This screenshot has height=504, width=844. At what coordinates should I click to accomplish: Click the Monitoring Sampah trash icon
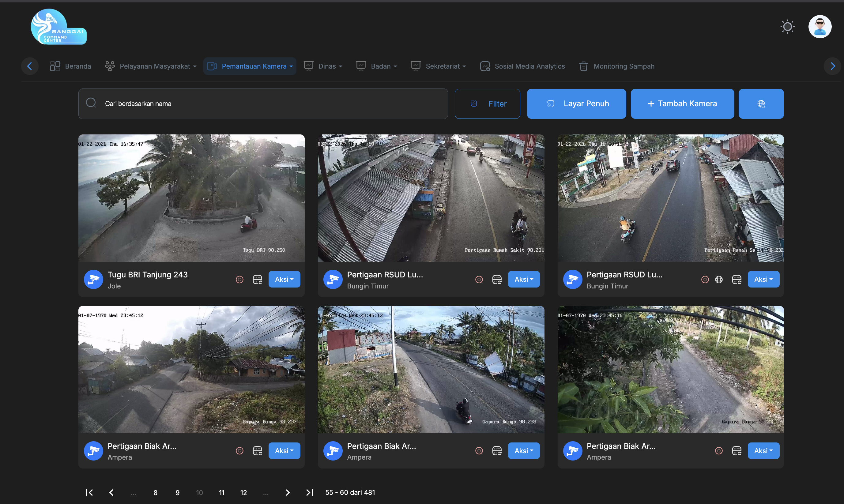[x=583, y=66]
